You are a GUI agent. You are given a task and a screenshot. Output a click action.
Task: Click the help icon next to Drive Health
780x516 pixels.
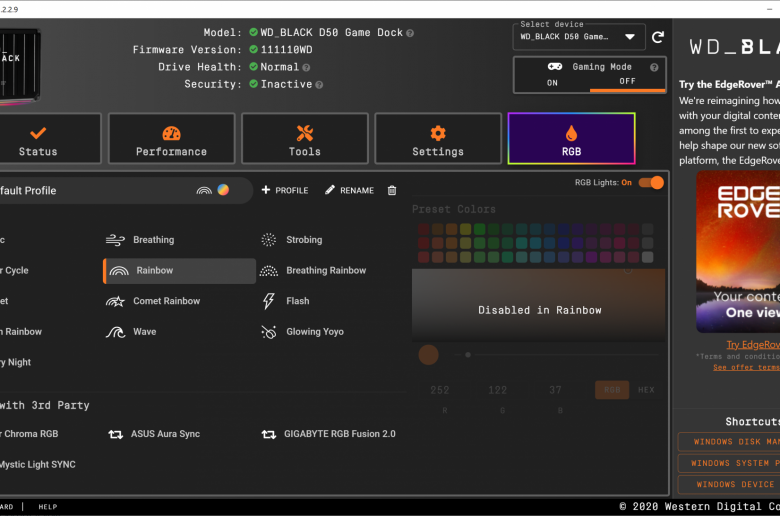pyautogui.click(x=306, y=67)
